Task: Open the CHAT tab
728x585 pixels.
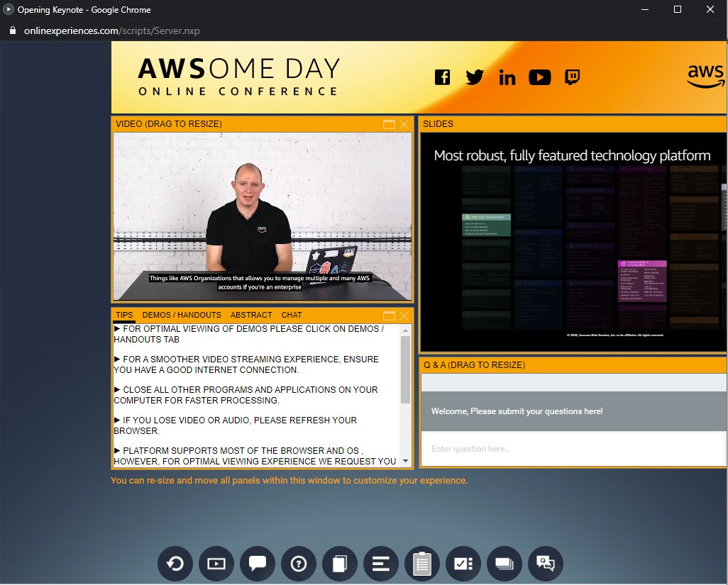Action: click(x=291, y=315)
